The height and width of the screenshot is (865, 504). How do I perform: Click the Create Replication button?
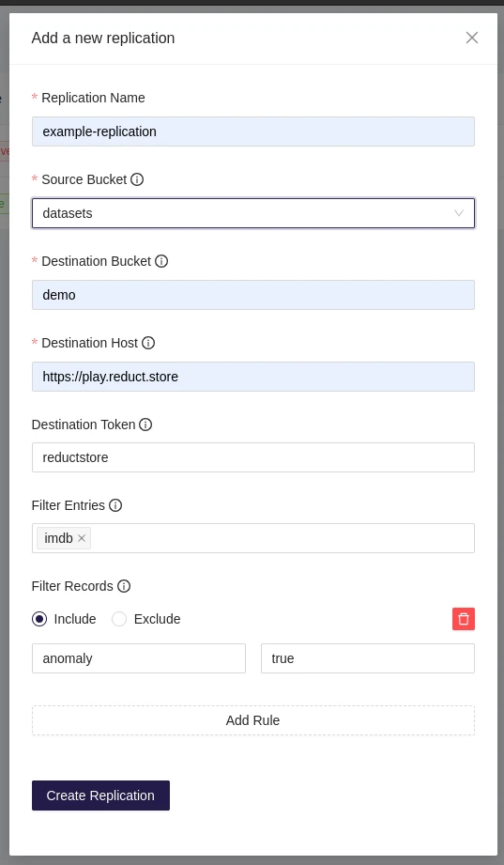tap(101, 795)
